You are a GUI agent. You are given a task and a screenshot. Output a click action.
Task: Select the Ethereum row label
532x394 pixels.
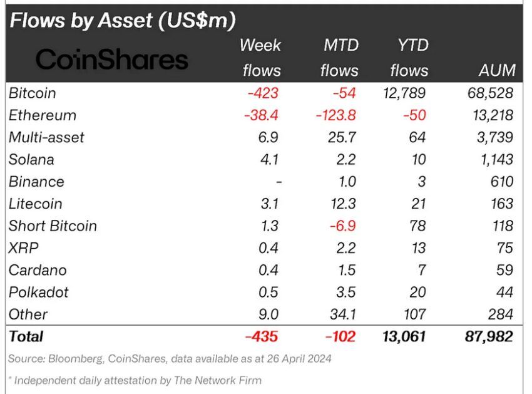tap(43, 115)
